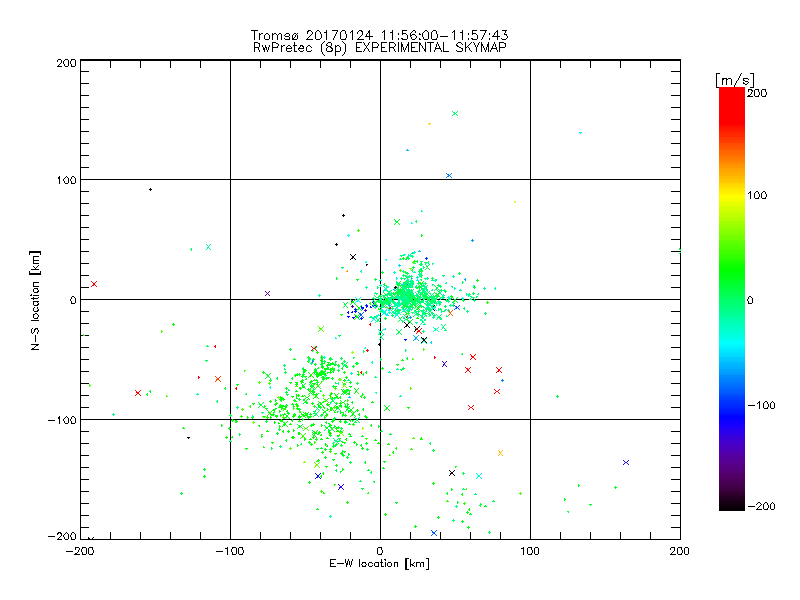Click the '0' label beside the colorbar
The image size is (800, 600).
(750, 301)
